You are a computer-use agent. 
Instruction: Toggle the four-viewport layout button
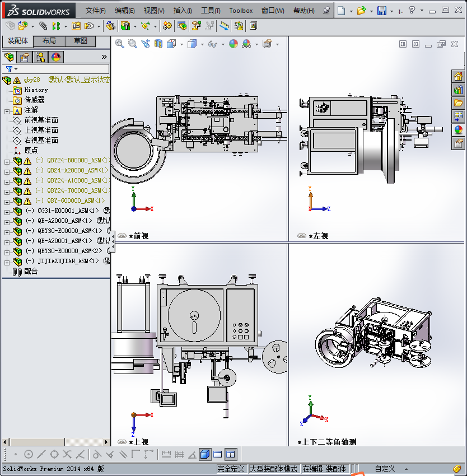click(230, 454)
